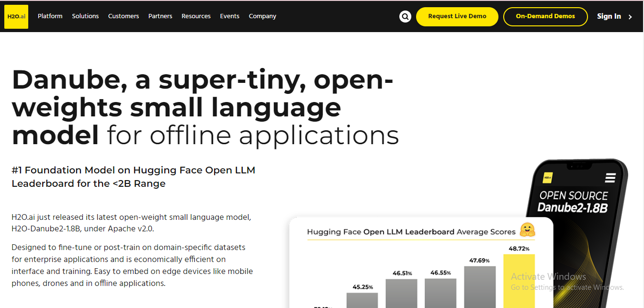The height and width of the screenshot is (308, 644).
Task: Click the Sign In link
Action: 609,16
